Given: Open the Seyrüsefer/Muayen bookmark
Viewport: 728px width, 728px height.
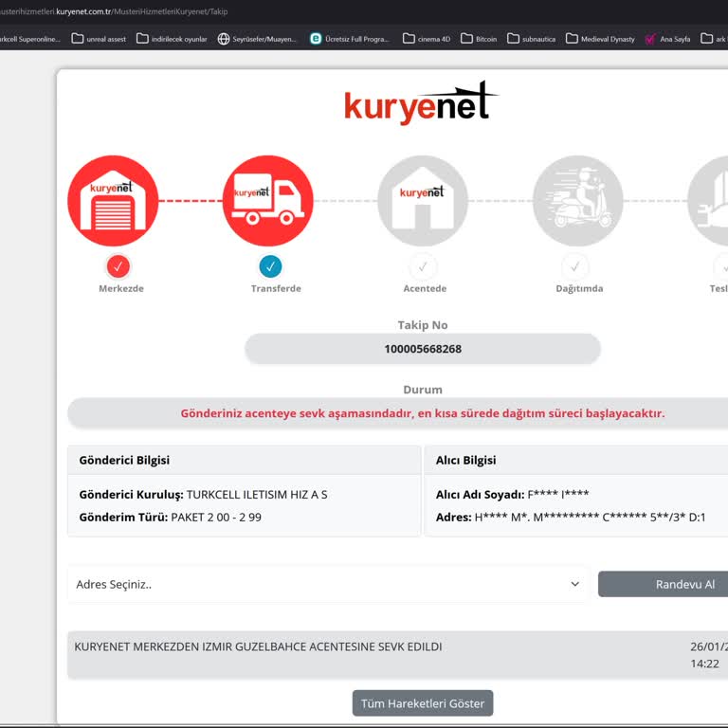Looking at the screenshot, I should tap(257, 39).
